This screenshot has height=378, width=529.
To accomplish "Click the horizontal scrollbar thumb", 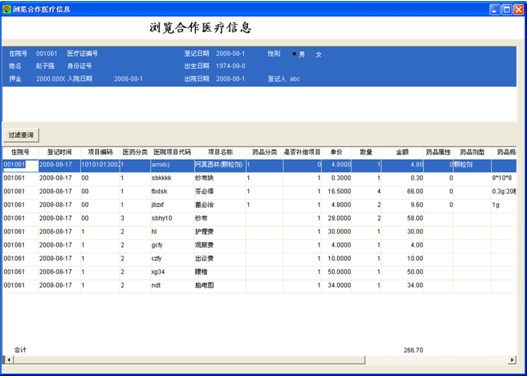I will pyautogui.click(x=189, y=360).
